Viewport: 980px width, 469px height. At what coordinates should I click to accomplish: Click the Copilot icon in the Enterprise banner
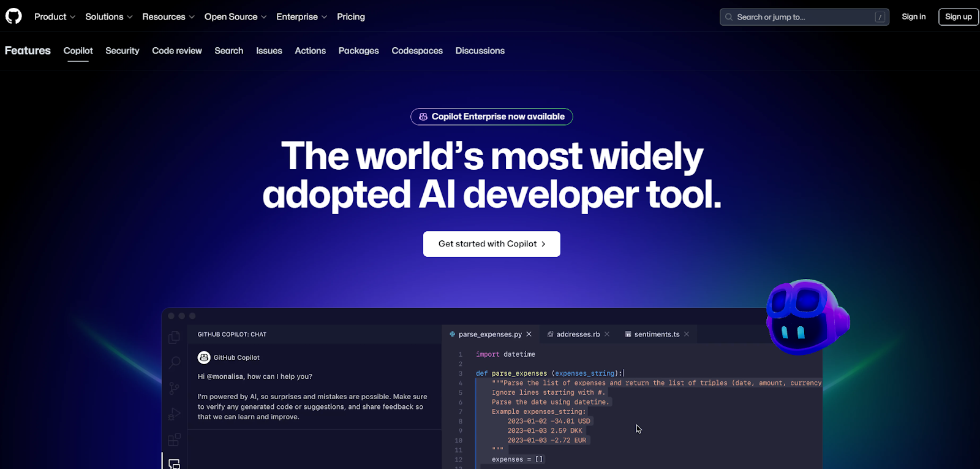(423, 116)
